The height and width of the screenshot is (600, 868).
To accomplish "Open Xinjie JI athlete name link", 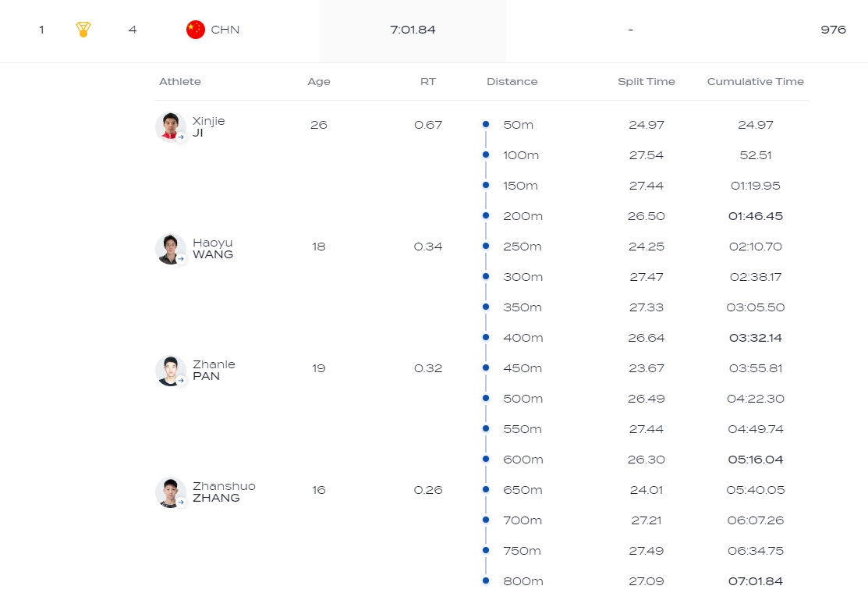I will [x=208, y=126].
